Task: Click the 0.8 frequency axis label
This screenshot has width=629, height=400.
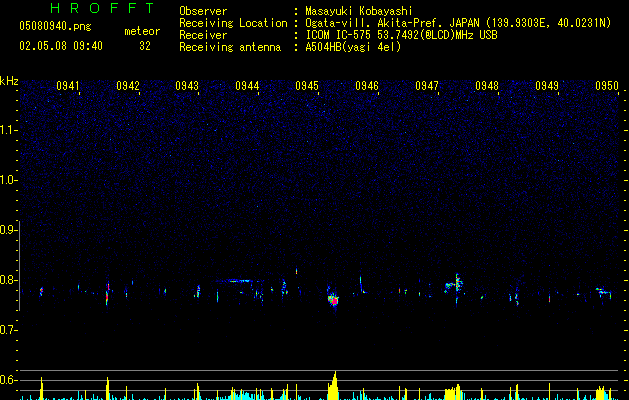Action: (8, 280)
